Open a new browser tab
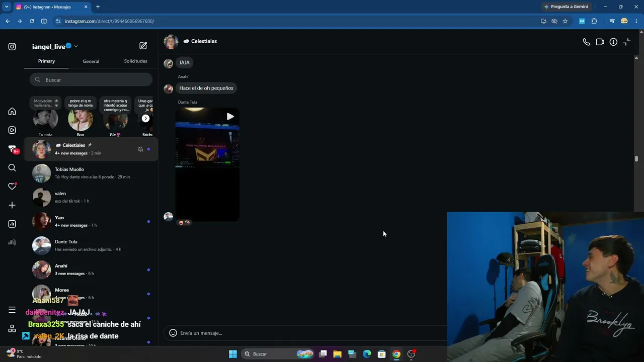This screenshot has height=362, width=644. 98,7
